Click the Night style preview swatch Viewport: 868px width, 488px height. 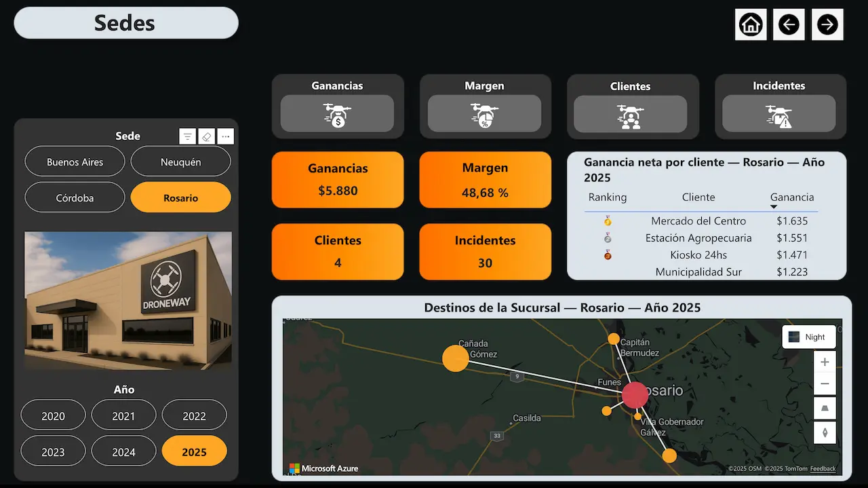point(793,336)
